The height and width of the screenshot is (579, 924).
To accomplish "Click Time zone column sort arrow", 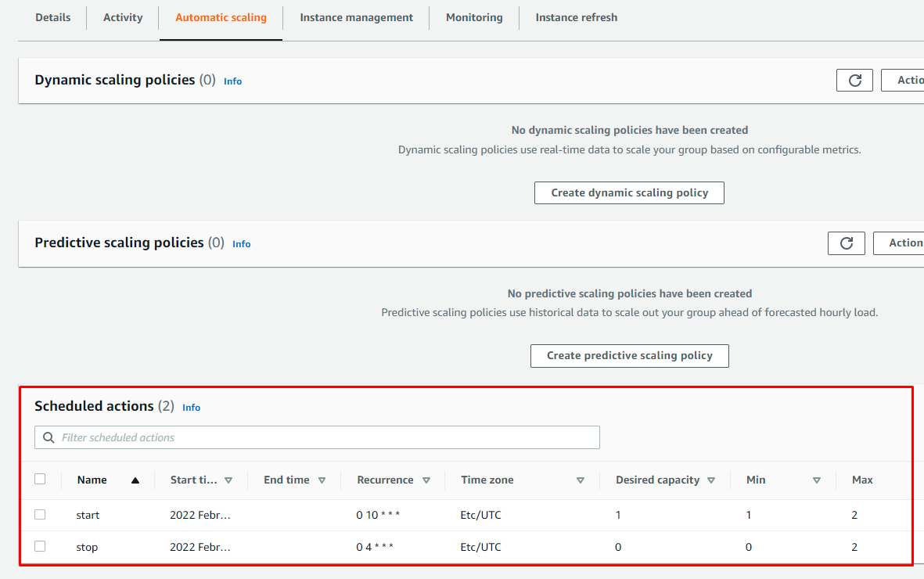I will point(581,480).
